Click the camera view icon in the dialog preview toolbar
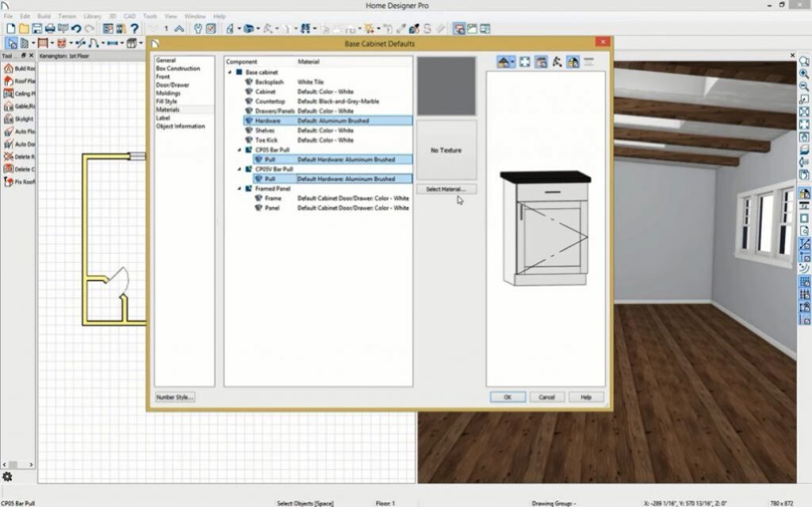This screenshot has height=507, width=812. tap(541, 61)
